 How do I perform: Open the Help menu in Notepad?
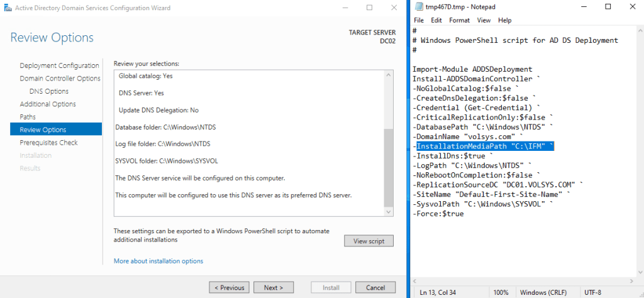504,20
